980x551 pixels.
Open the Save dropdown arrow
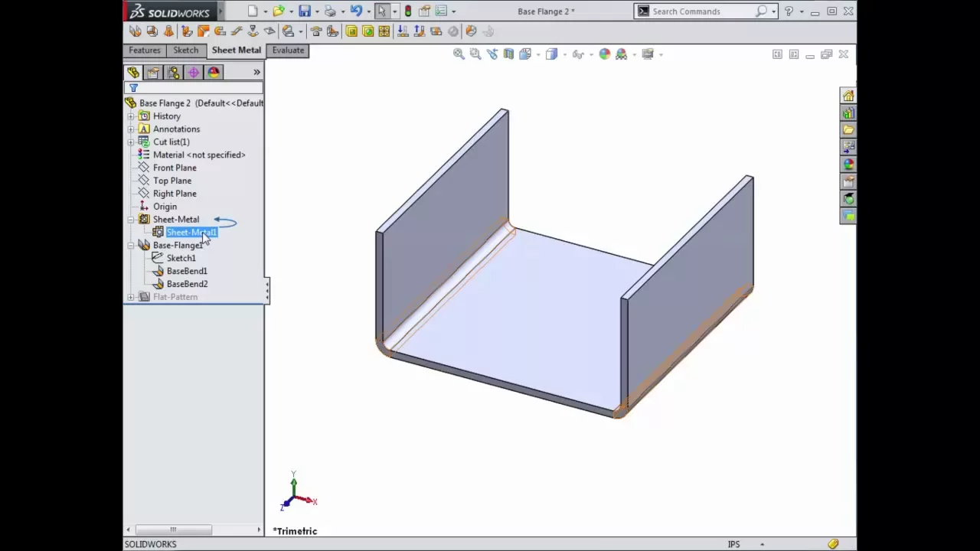[x=316, y=11]
